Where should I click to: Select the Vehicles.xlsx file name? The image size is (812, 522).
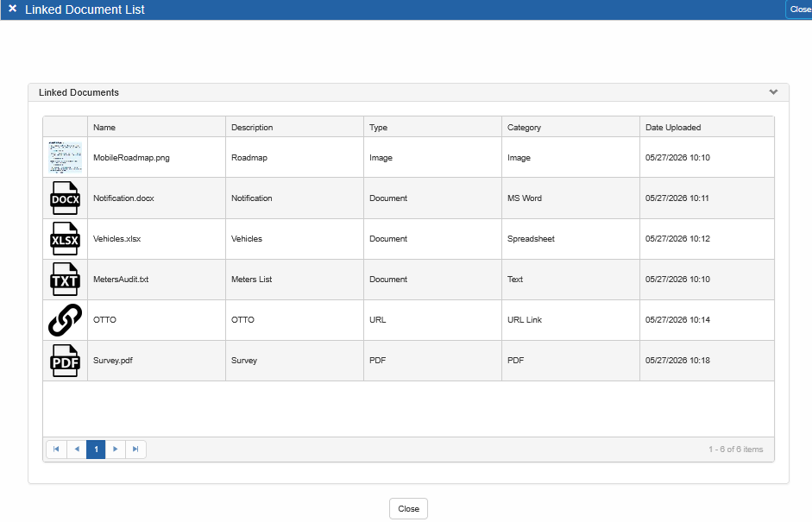[117, 239]
